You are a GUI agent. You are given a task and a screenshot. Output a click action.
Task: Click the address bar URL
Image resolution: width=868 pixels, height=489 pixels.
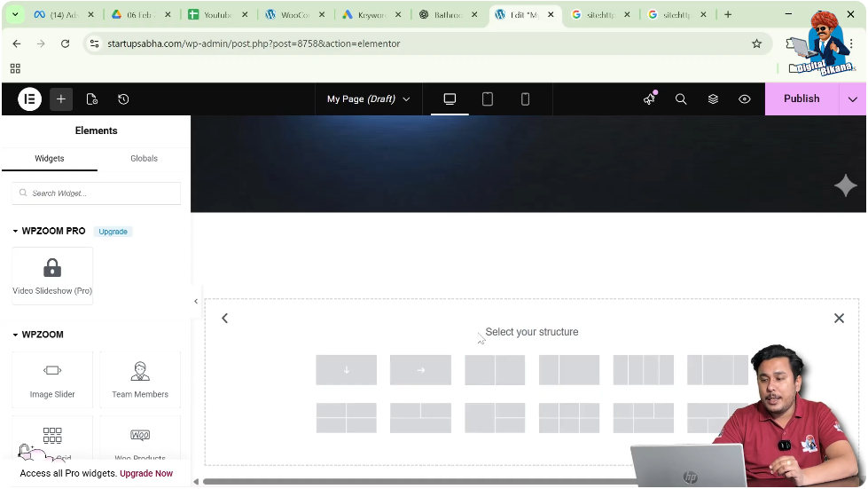[254, 43]
